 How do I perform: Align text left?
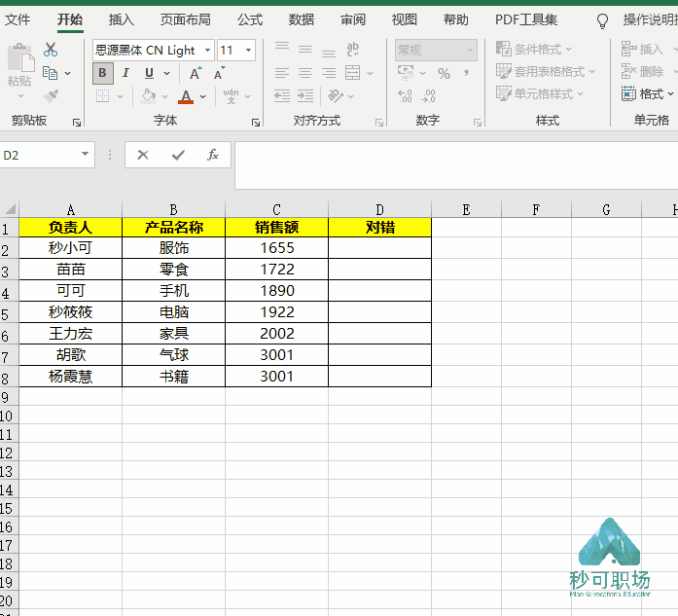pos(282,73)
